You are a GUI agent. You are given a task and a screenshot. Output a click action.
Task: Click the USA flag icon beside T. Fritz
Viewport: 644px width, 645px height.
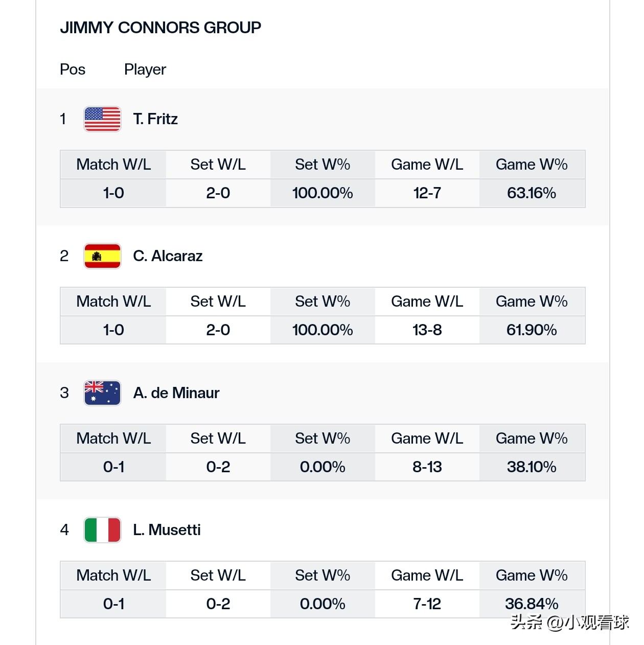point(102,119)
